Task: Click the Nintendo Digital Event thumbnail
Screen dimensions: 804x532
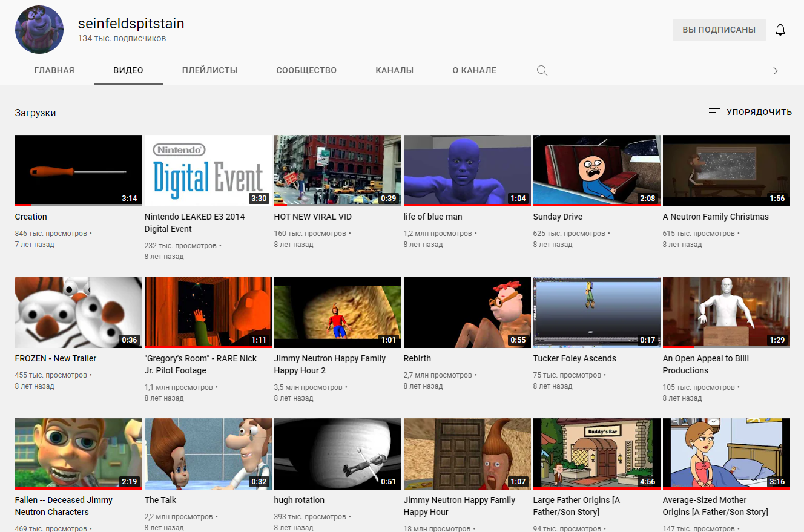Action: 208,171
